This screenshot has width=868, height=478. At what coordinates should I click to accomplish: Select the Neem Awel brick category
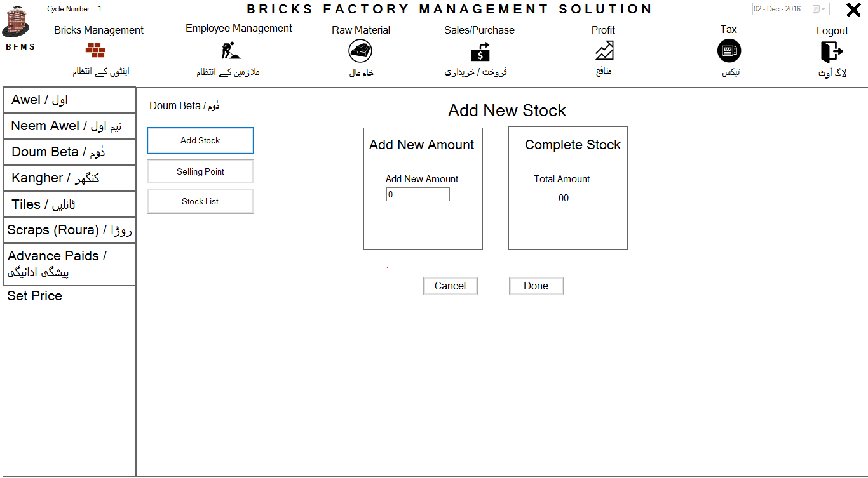(x=69, y=126)
